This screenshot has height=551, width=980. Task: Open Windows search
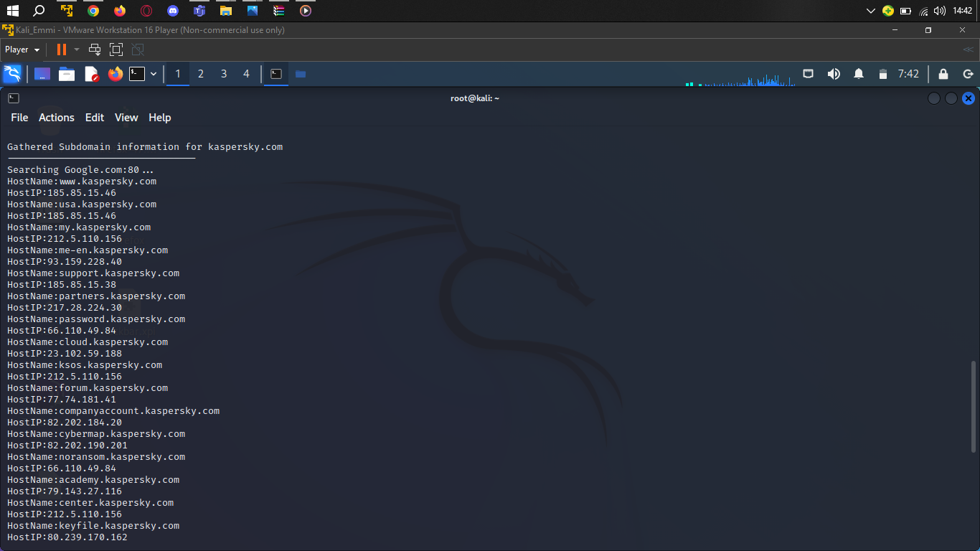[39, 11]
